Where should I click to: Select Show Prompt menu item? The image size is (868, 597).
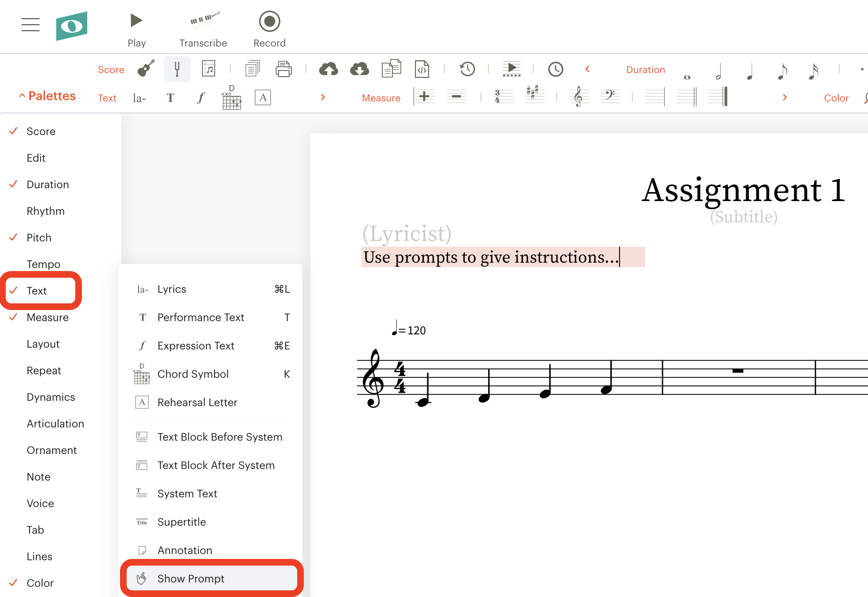pyautogui.click(x=211, y=579)
